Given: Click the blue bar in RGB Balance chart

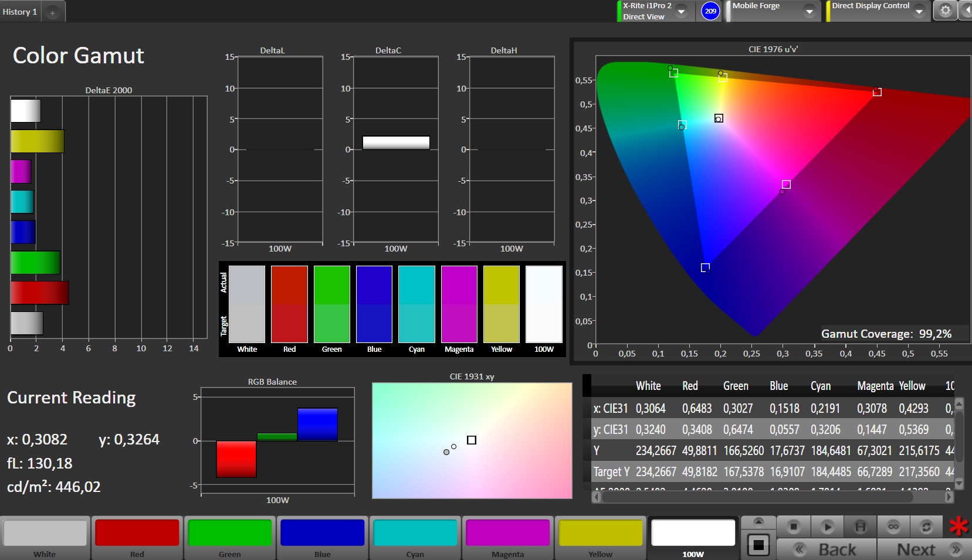Looking at the screenshot, I should (x=317, y=424).
